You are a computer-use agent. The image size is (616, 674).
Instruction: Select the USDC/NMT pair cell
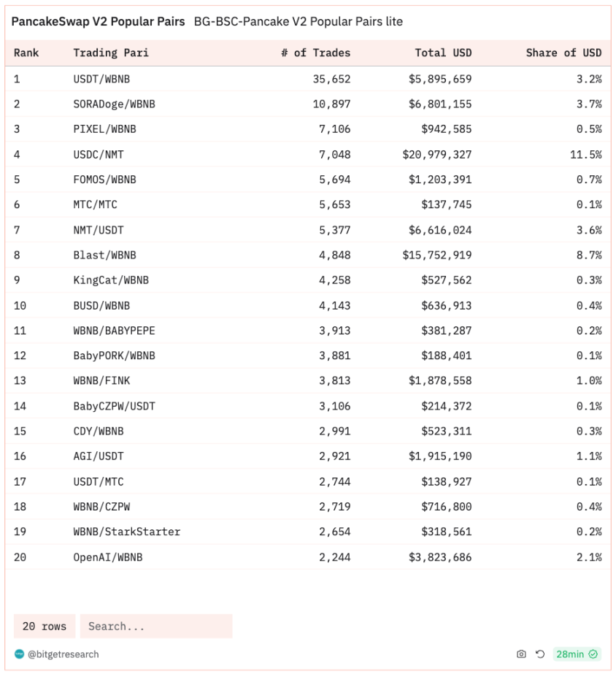click(99, 154)
